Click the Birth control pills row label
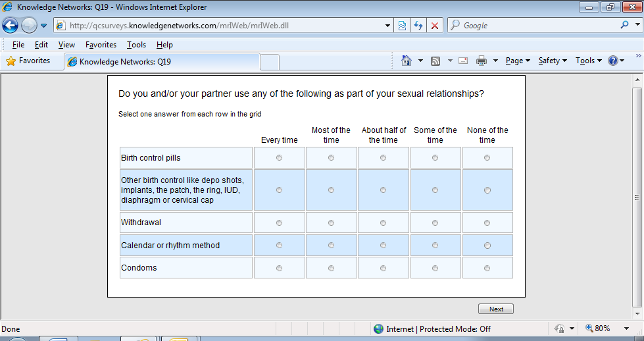 pos(151,158)
